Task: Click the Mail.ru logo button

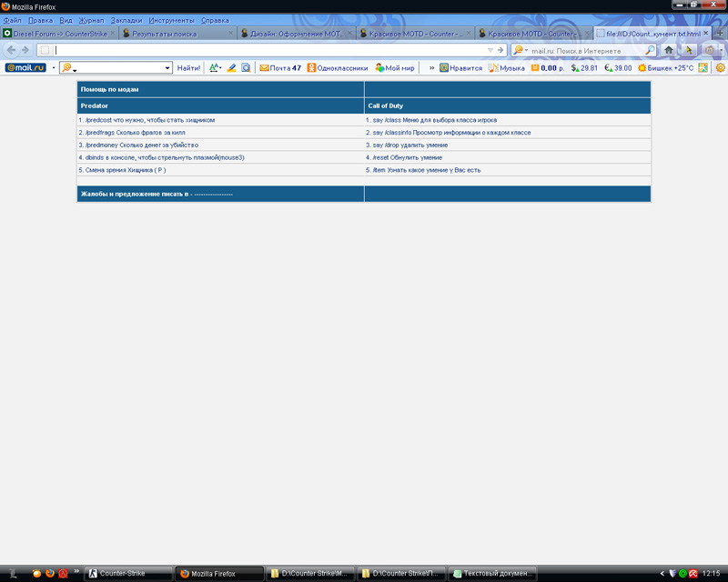Action: [25, 68]
